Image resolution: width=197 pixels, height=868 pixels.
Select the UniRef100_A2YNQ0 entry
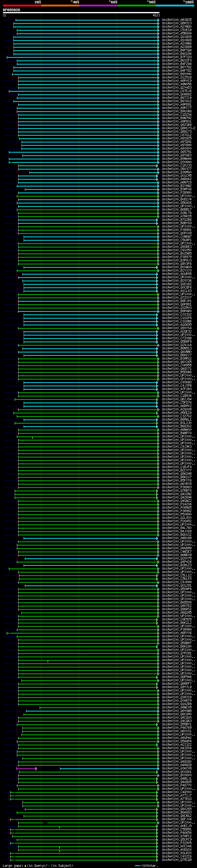[177, 26]
